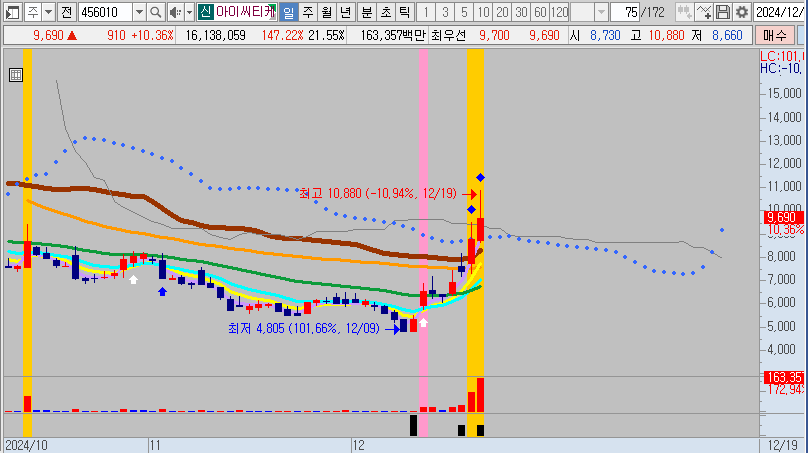Select the 10 interval button
Screen dimensions: 808x453
[x=483, y=12]
